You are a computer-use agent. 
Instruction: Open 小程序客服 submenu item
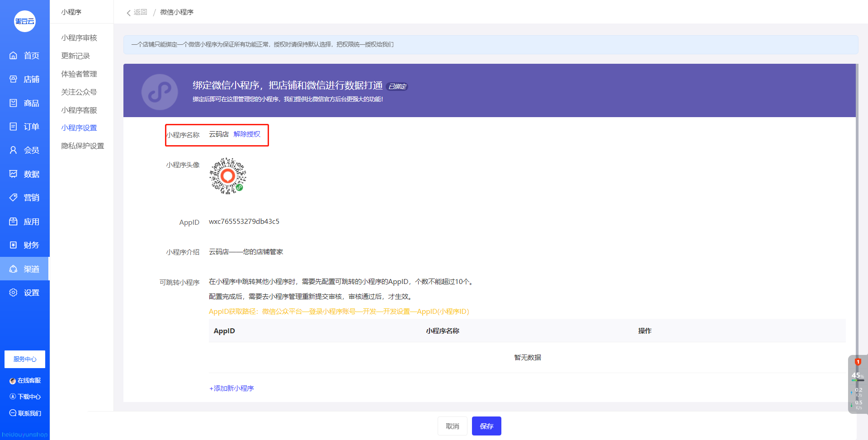(x=79, y=110)
